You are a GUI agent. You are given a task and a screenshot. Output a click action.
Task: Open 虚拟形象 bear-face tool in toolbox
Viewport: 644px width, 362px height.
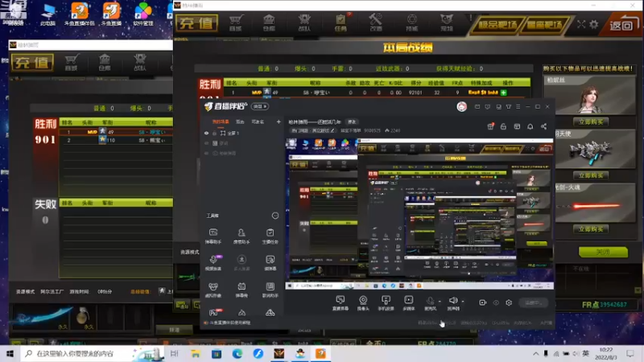pos(213,290)
